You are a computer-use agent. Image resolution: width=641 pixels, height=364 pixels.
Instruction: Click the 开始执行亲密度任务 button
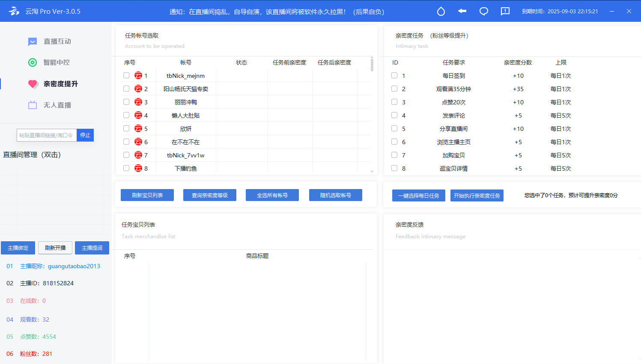pos(477,195)
